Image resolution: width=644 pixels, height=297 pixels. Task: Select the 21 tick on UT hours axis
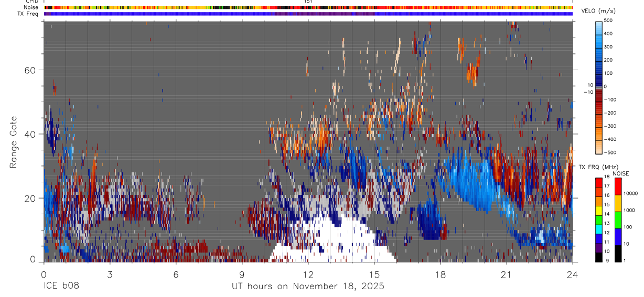click(x=507, y=274)
